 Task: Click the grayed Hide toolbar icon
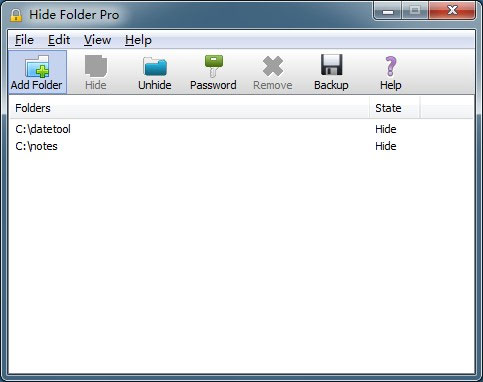point(96,66)
